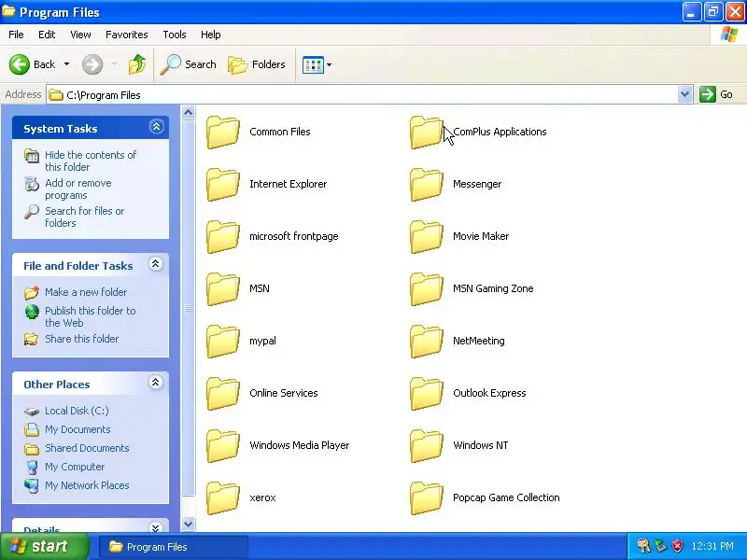This screenshot has width=747, height=560.
Task: Select the Internet Explorer folder icon
Action: tap(222, 184)
